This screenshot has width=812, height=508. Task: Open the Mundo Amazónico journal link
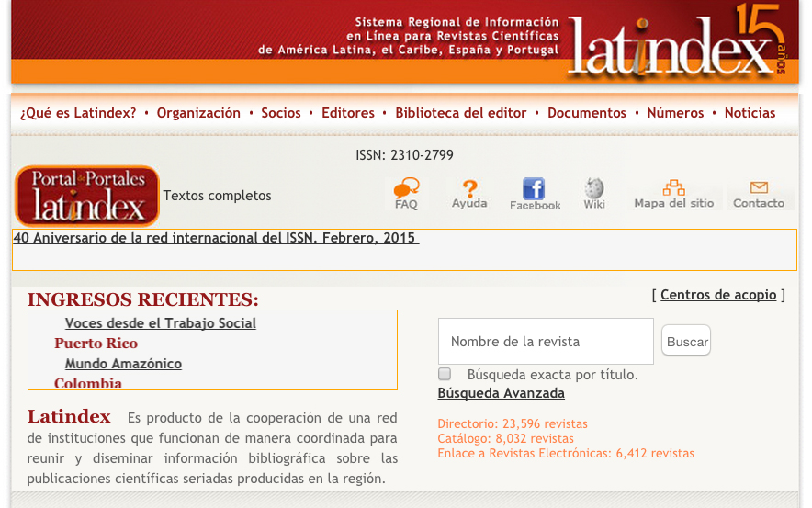pyautogui.click(x=123, y=364)
